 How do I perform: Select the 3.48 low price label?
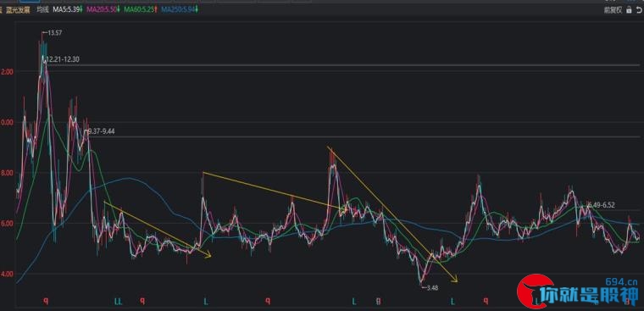click(432, 287)
